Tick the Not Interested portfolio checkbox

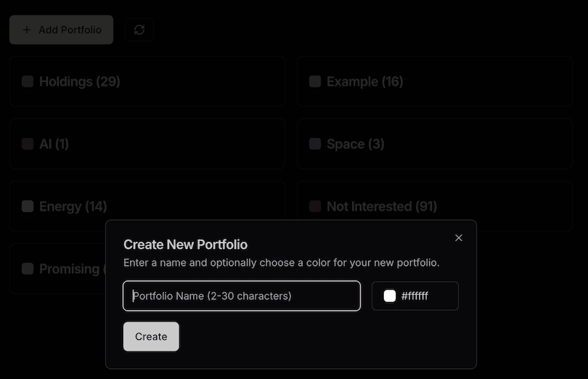pos(315,206)
